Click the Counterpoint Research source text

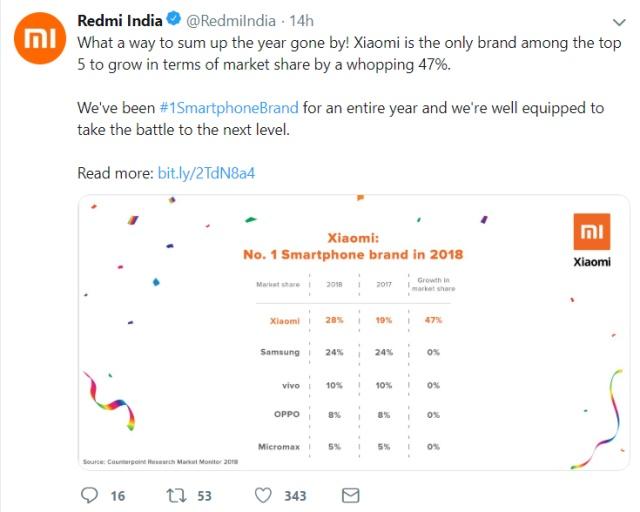click(160, 462)
